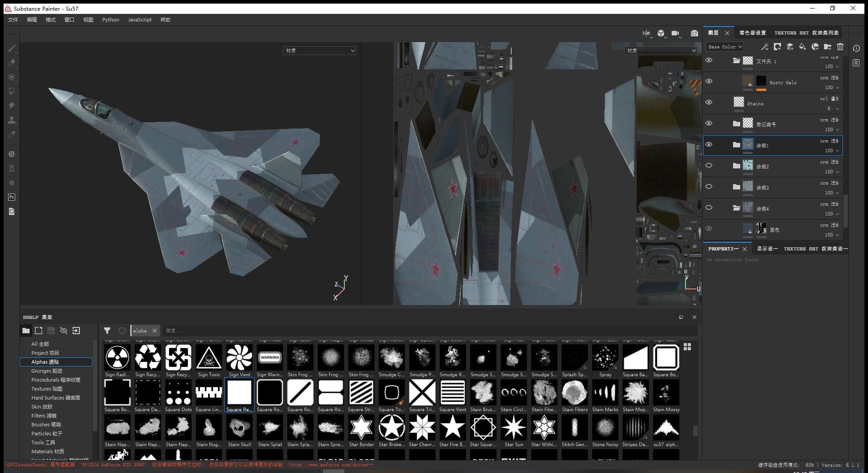Open the 编辑 menu

(x=32, y=20)
